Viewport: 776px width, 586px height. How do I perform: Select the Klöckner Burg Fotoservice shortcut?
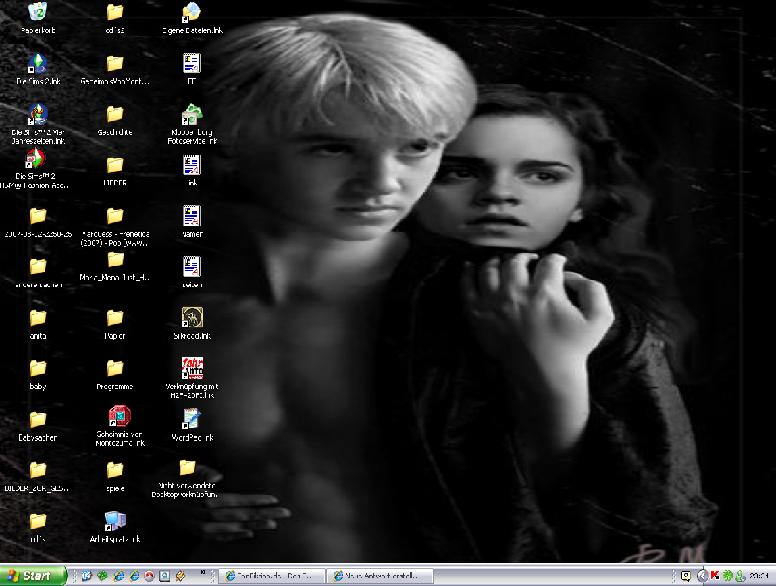[x=191, y=116]
